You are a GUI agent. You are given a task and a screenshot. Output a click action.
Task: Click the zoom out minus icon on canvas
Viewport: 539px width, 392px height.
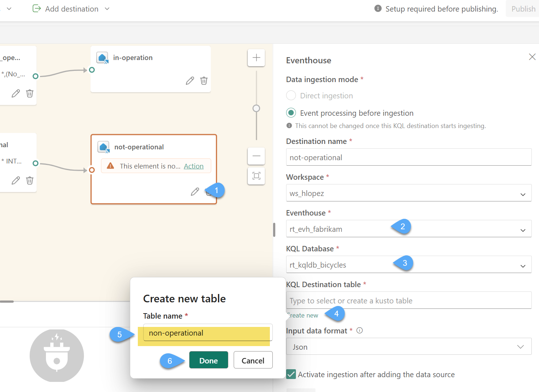pyautogui.click(x=256, y=156)
